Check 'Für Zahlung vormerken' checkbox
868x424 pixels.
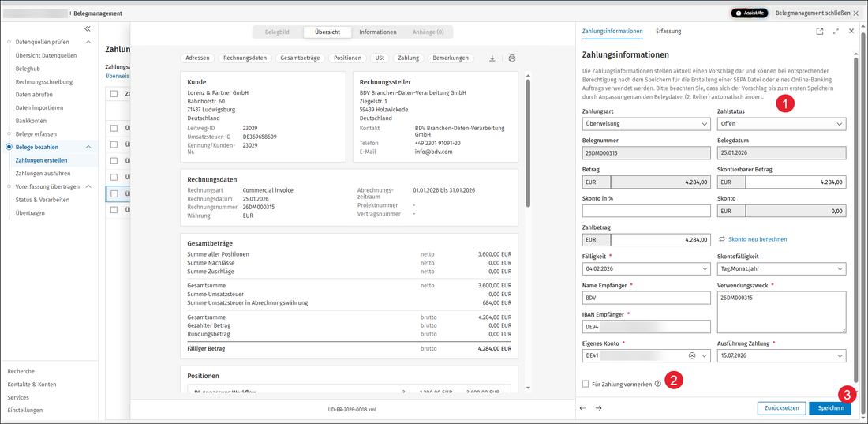tap(586, 384)
